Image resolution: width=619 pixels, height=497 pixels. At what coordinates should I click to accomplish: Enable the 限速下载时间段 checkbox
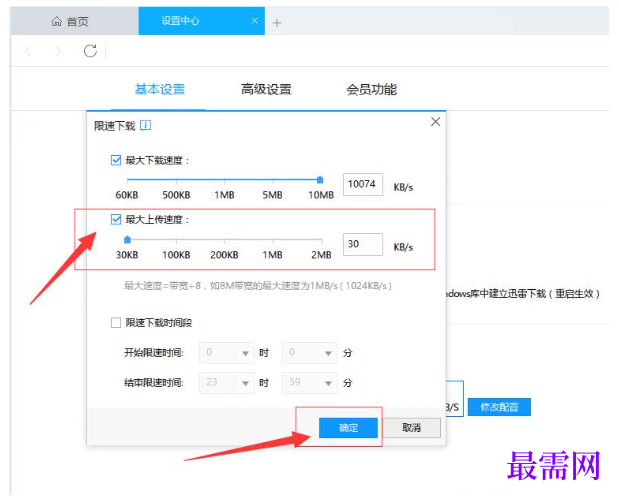coord(116,323)
